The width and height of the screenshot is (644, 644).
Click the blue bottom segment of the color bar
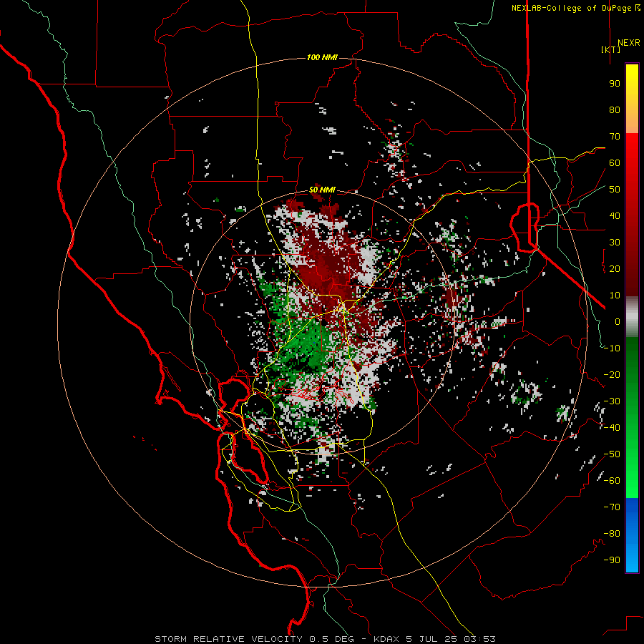click(x=632, y=535)
